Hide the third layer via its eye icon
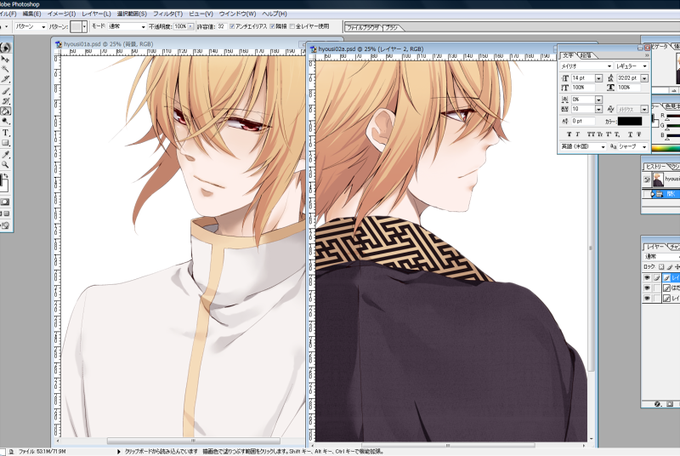680x456 pixels. (x=647, y=298)
